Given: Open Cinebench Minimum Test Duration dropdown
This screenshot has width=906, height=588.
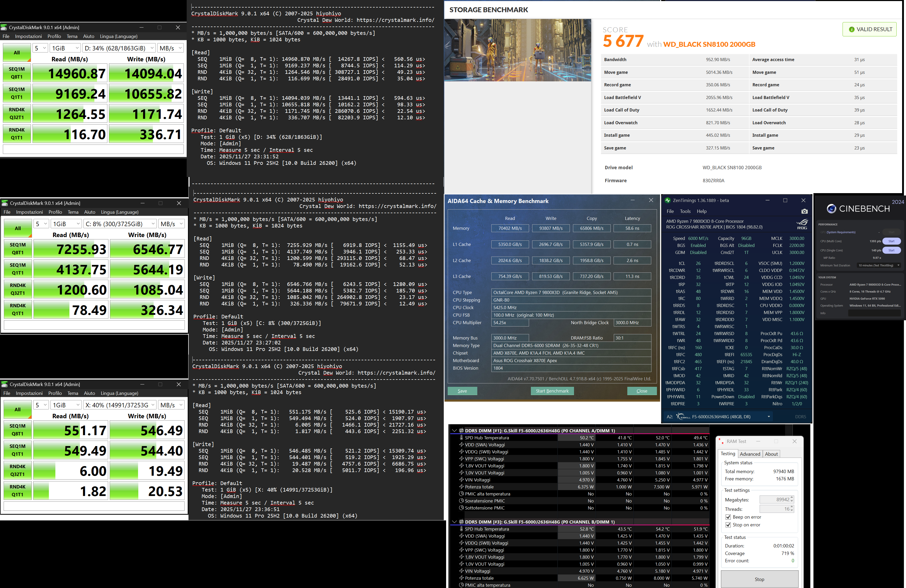Looking at the screenshot, I should pos(879,265).
